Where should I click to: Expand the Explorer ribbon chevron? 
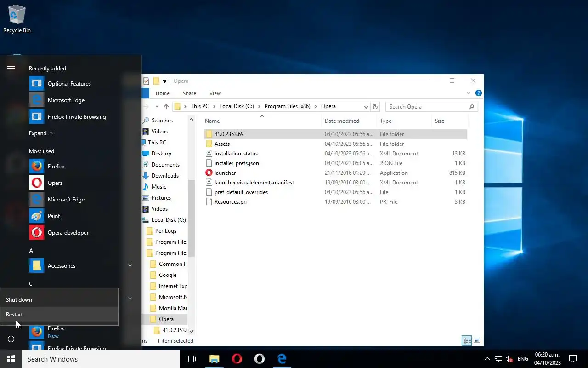pos(469,93)
